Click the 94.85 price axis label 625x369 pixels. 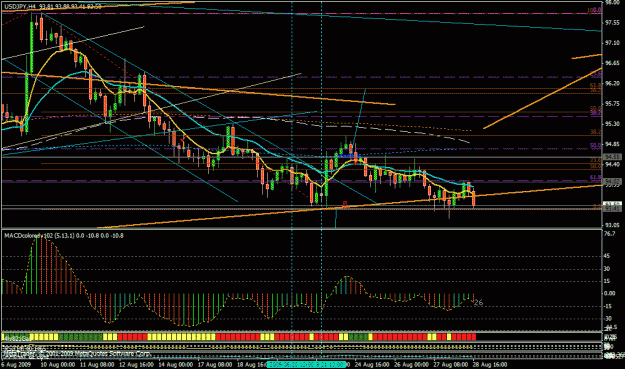coord(612,144)
